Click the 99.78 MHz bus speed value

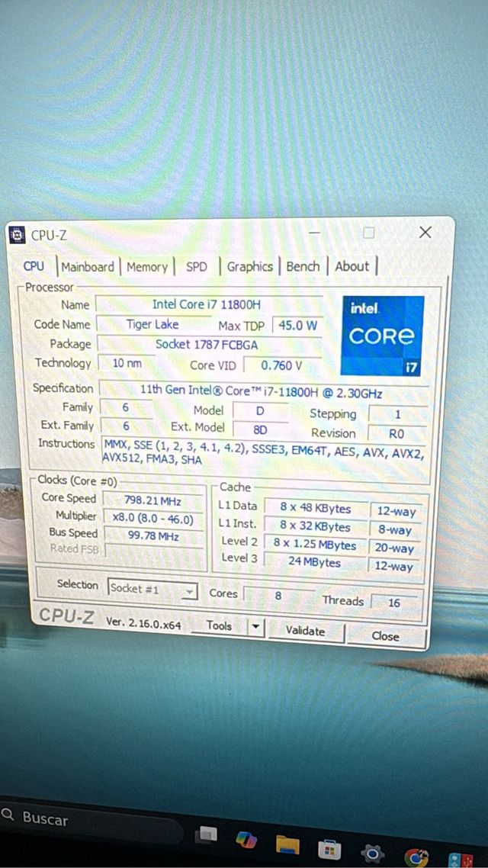(152, 536)
